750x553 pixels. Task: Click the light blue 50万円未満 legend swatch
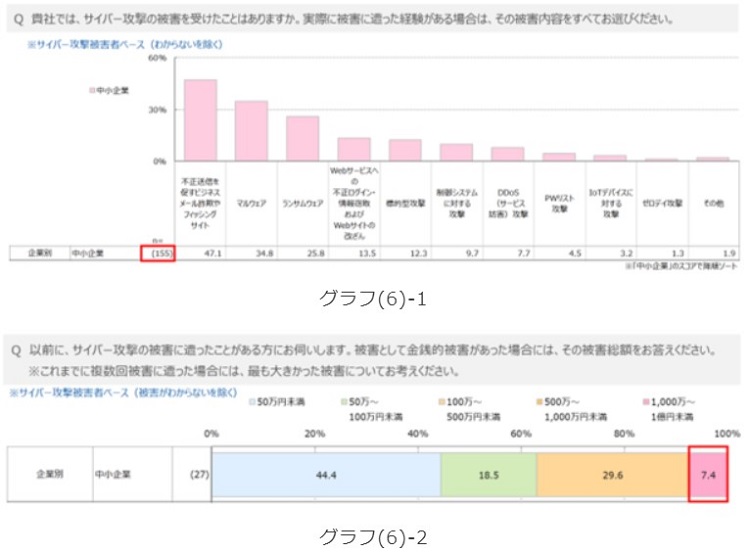click(252, 402)
